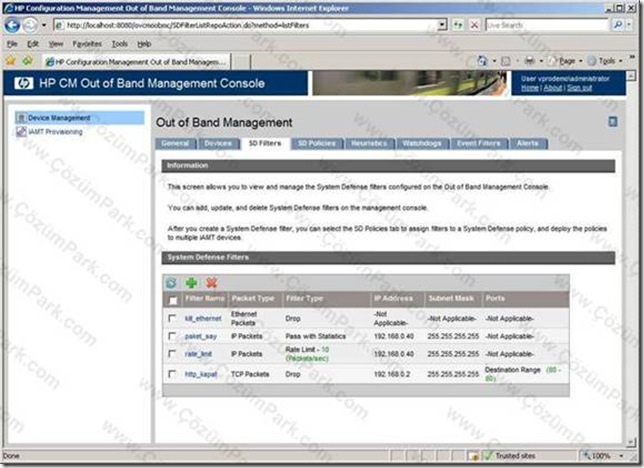This screenshot has height=468, width=644.
Task: Open the paket_say filter link
Action: pyautogui.click(x=200, y=337)
